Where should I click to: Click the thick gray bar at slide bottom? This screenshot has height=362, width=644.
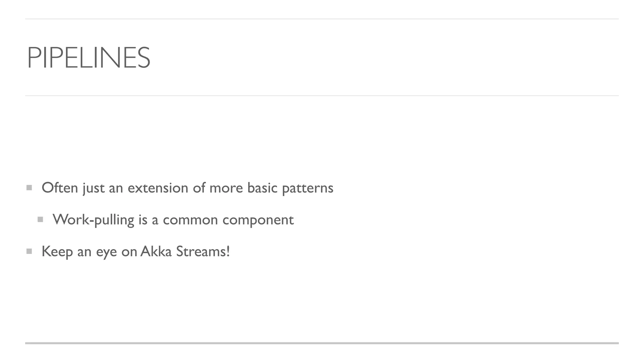click(x=322, y=343)
